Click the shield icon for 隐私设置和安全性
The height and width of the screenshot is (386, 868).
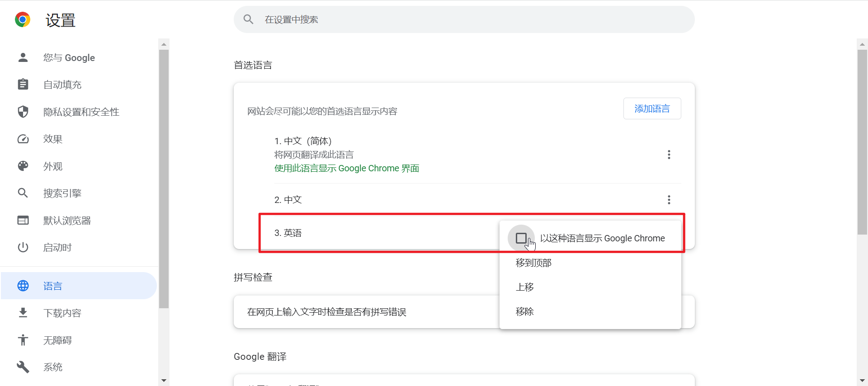pos(23,112)
